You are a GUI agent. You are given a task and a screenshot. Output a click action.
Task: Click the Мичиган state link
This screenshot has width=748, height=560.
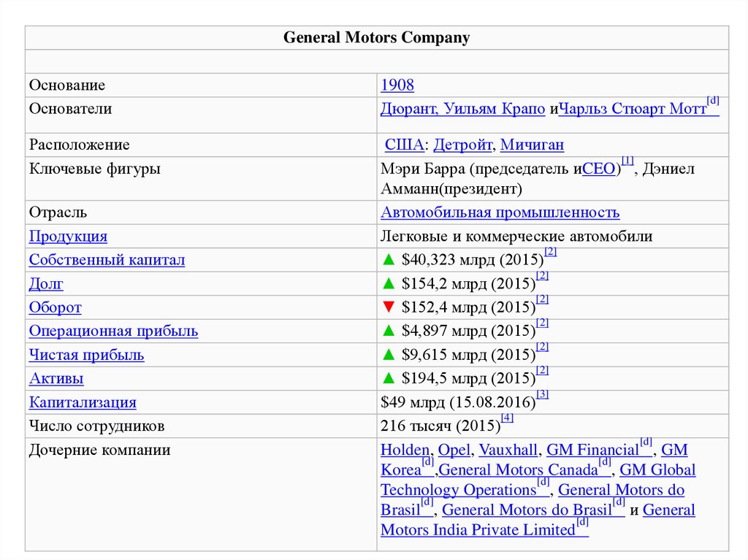click(x=532, y=145)
